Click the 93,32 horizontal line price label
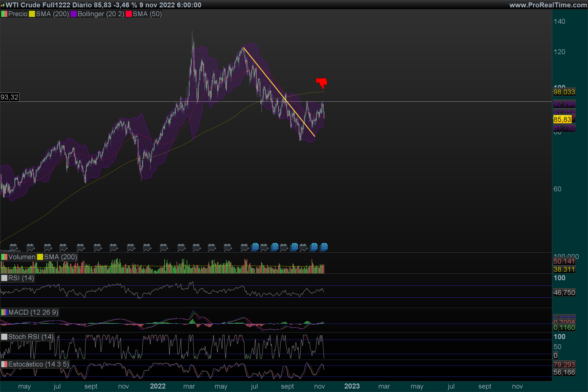The image size is (588, 392). (10, 97)
